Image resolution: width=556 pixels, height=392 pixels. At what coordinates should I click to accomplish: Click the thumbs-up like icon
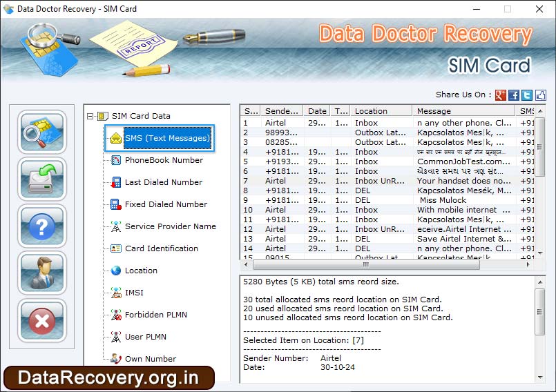pos(540,95)
